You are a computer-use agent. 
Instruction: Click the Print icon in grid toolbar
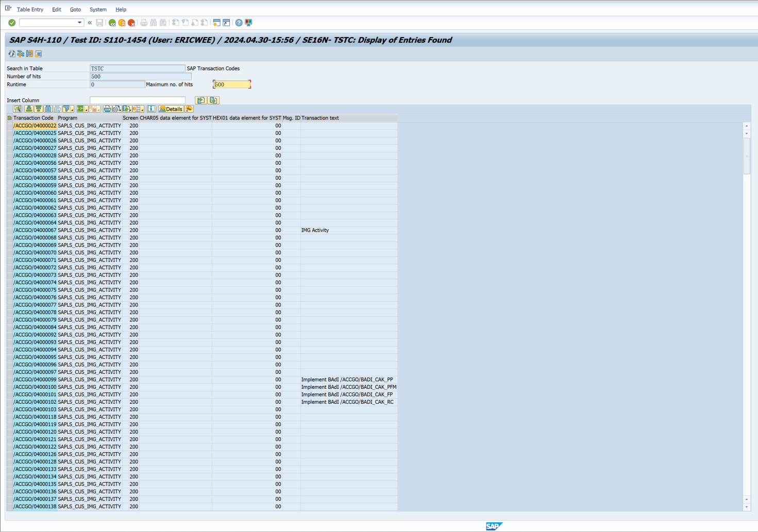[107, 109]
